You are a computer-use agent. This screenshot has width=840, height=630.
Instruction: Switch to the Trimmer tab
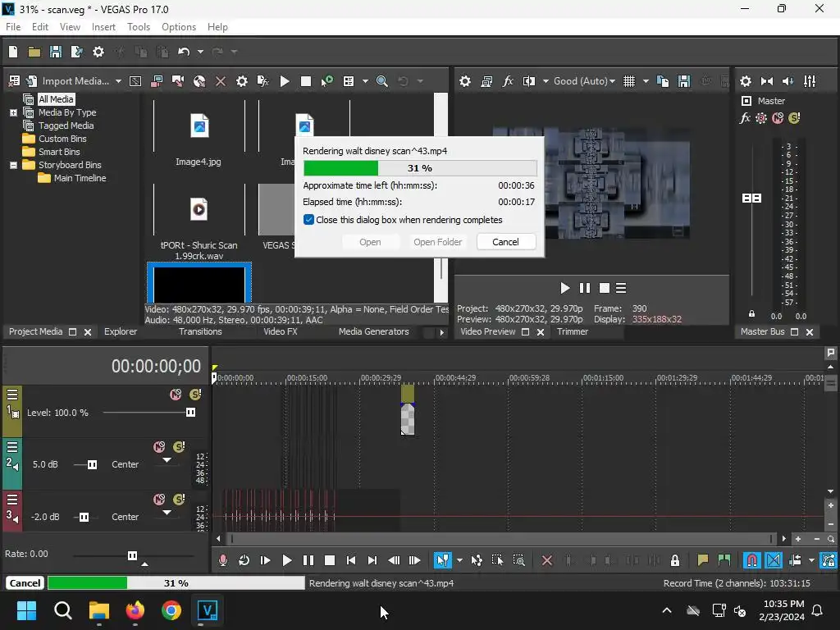(572, 331)
